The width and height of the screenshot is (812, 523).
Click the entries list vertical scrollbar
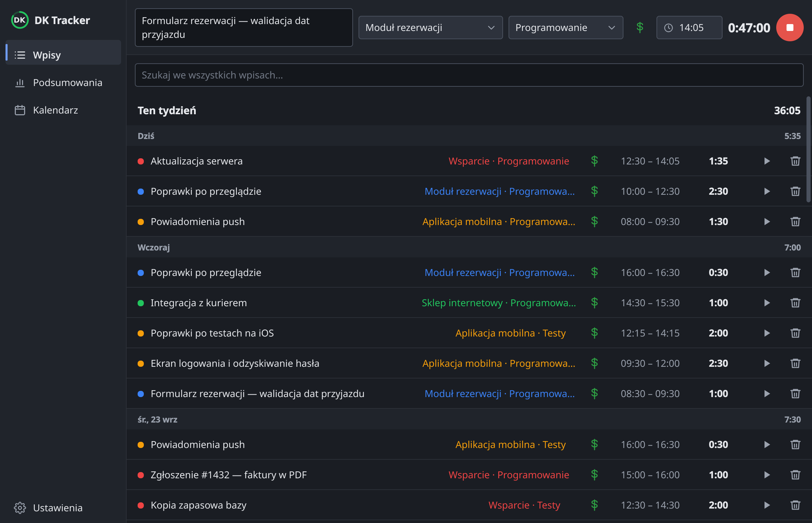point(809,149)
